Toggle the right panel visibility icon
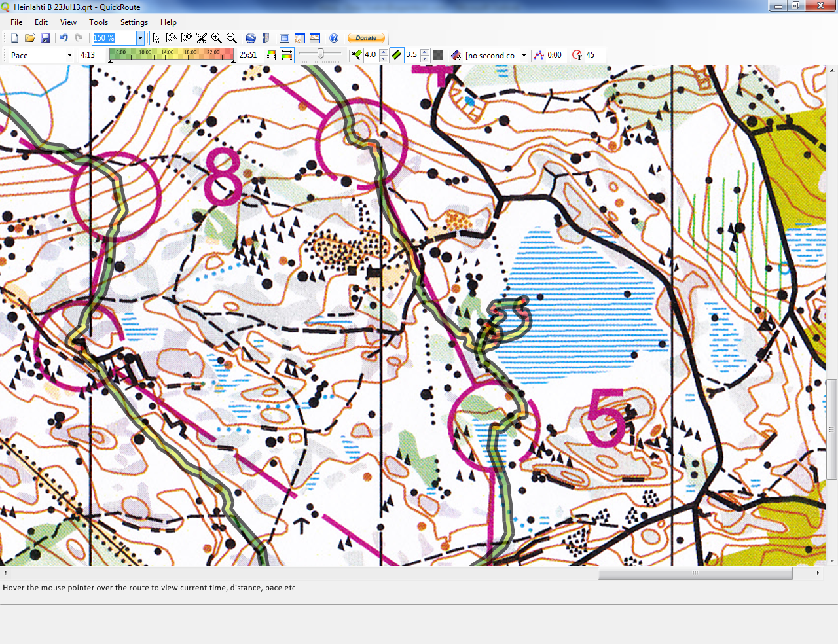 pos(300,38)
